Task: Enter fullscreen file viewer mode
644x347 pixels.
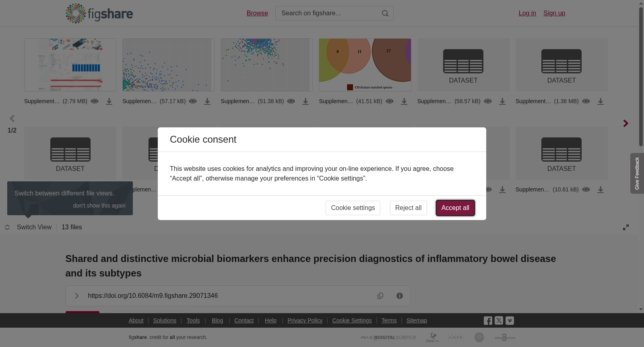Action: tap(626, 227)
